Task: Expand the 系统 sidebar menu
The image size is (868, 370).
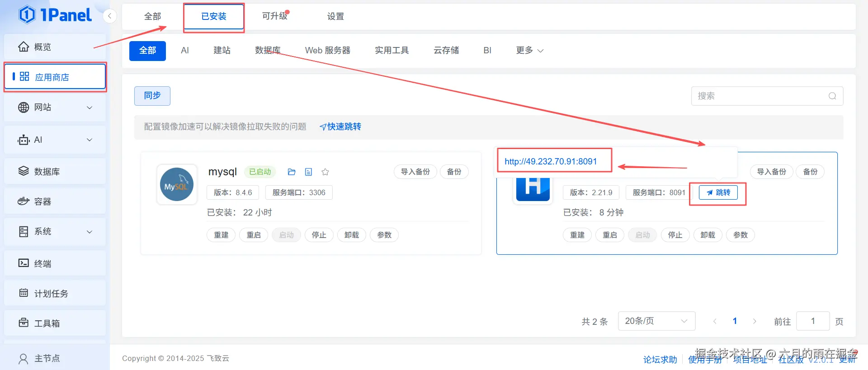Action: pyautogui.click(x=55, y=232)
